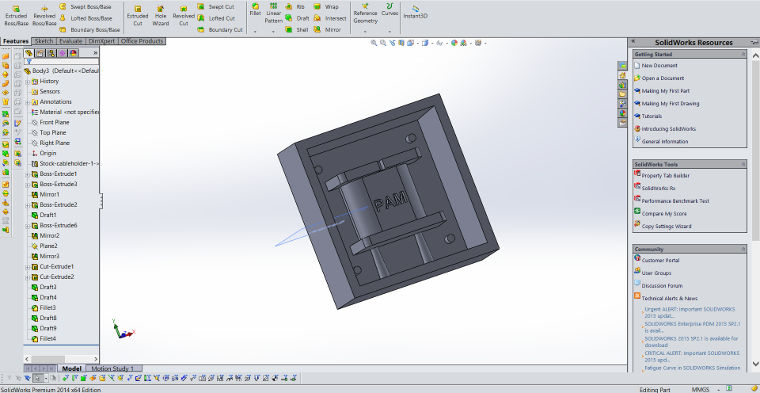This screenshot has height=393, width=760.
Task: Open the Curves tool
Action: pyautogui.click(x=389, y=10)
